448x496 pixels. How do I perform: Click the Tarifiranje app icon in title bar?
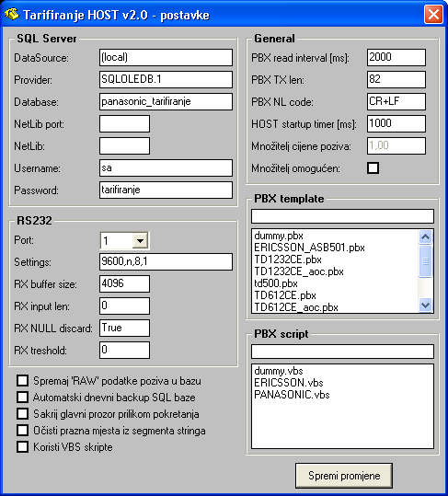(12, 14)
